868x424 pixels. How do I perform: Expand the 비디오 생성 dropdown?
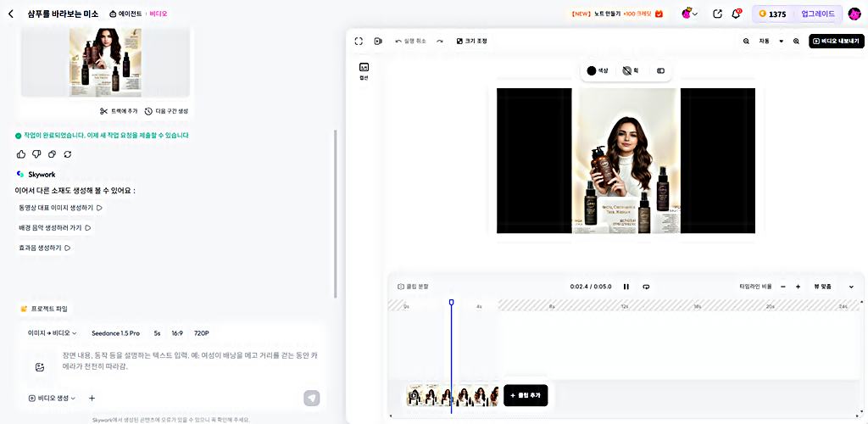[x=52, y=398]
